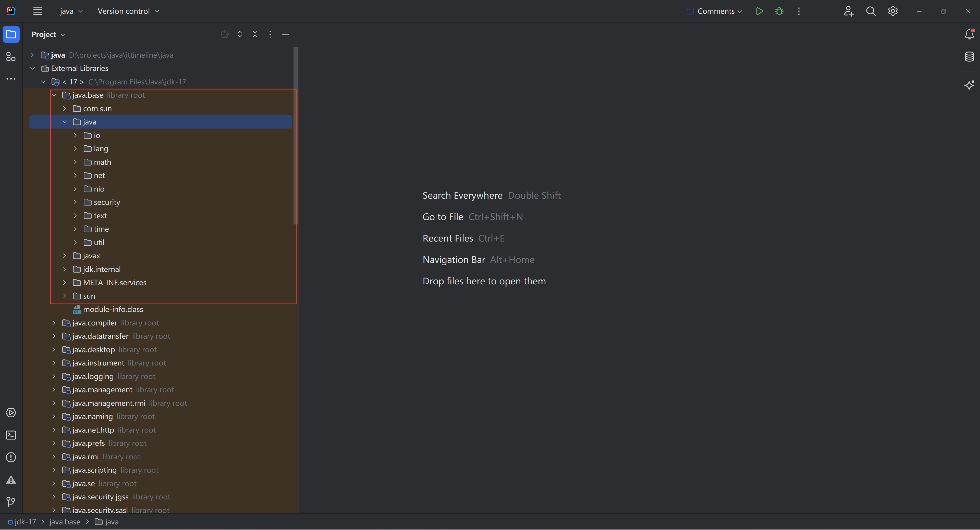Click jdk-17 in navigation breadcrumb
980x530 pixels.
[x=22, y=522]
